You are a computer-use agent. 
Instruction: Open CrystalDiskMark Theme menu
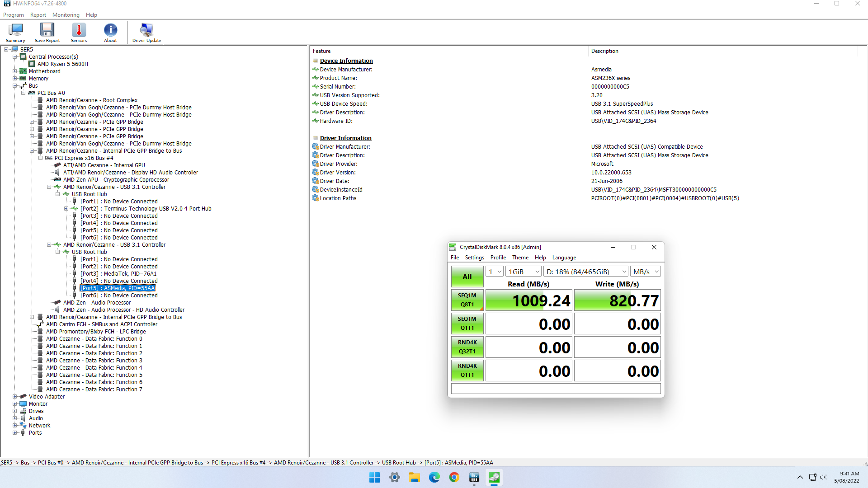[520, 258]
